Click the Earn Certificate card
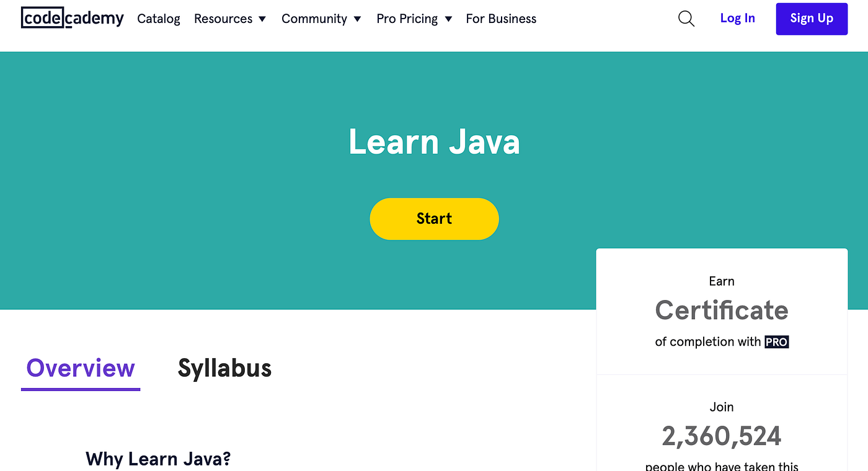Viewport: 868px width, 471px height. [721, 310]
